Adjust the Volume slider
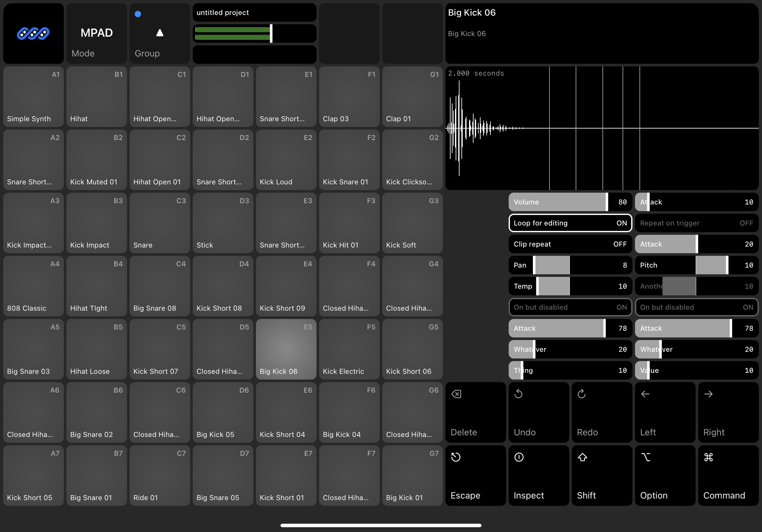The height and width of the screenshot is (532, 762). pos(570,202)
